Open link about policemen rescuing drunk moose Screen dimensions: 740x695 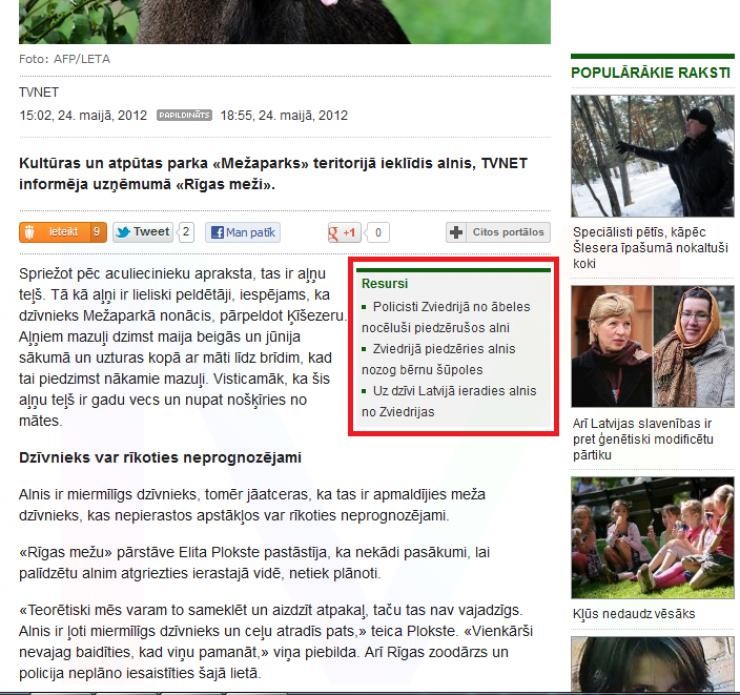[x=445, y=315]
